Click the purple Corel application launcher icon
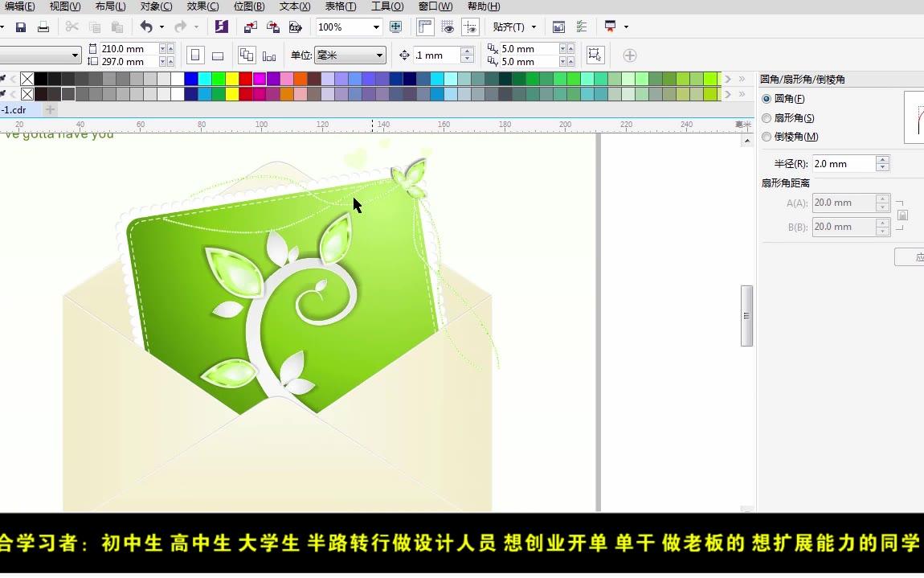Viewport: 924px width, 578px height. pyautogui.click(x=223, y=27)
